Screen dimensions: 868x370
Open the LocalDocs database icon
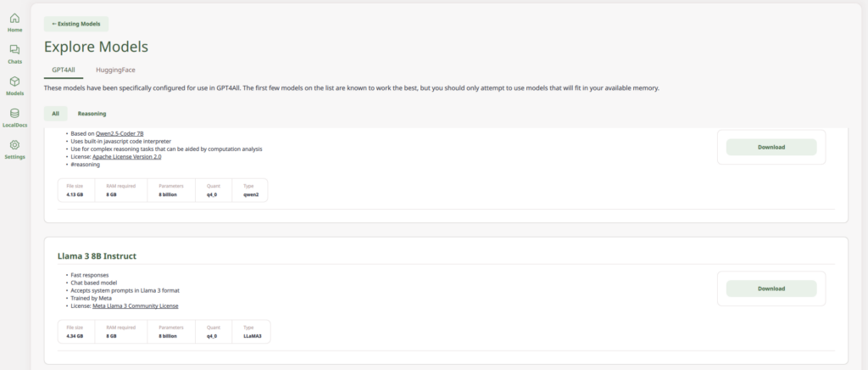coord(15,113)
